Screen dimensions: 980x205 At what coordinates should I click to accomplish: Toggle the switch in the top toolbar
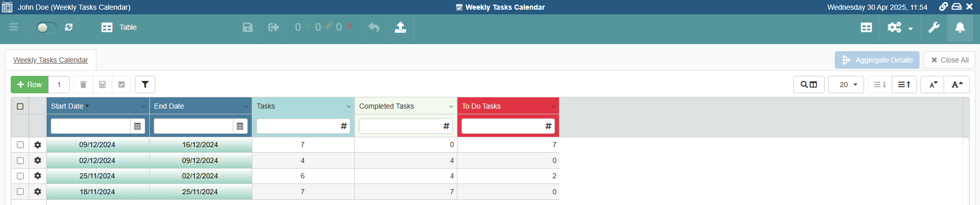point(45,28)
